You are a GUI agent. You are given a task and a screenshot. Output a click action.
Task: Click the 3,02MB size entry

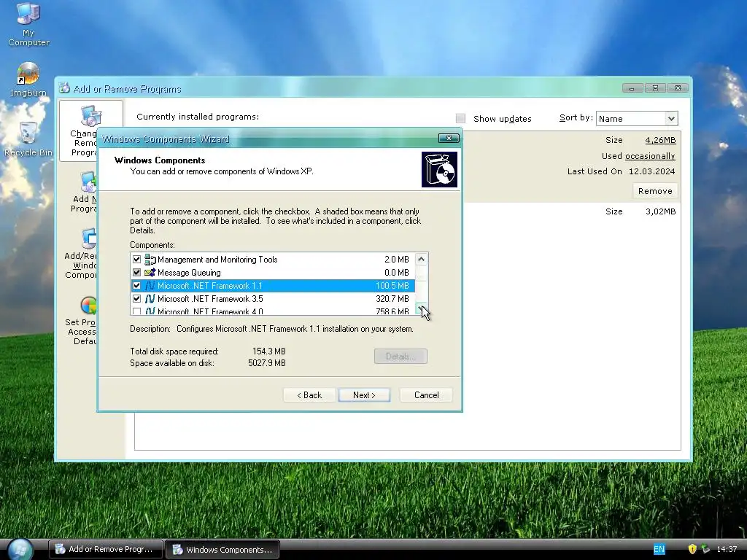660,211
